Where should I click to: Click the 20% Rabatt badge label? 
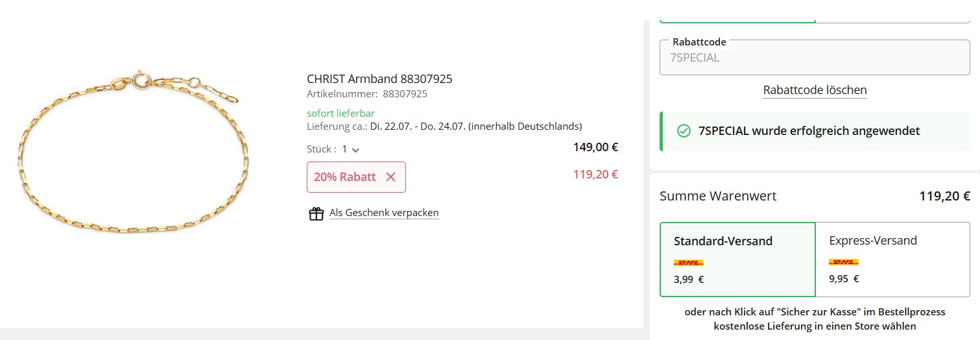click(x=344, y=177)
